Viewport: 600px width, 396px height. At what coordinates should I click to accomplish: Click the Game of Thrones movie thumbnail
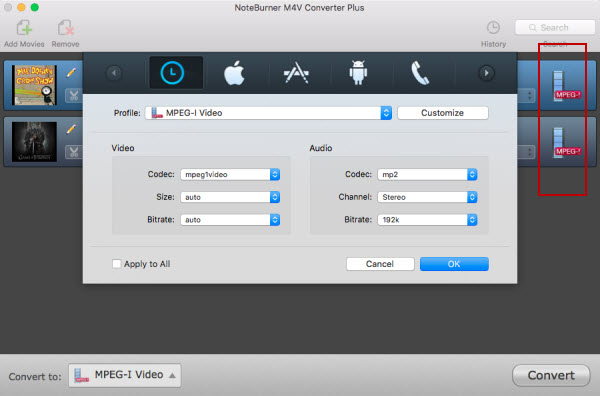point(34,142)
